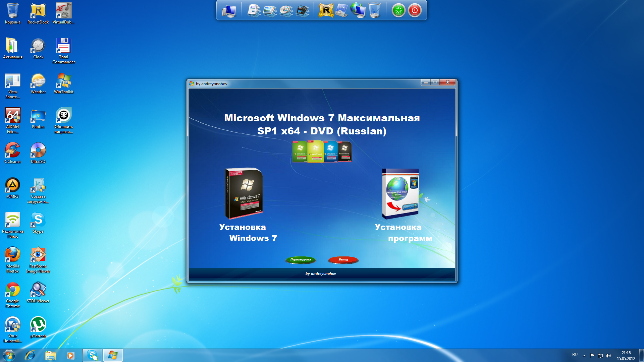Click the Show desktop button
644x362 pixels.
(641, 355)
